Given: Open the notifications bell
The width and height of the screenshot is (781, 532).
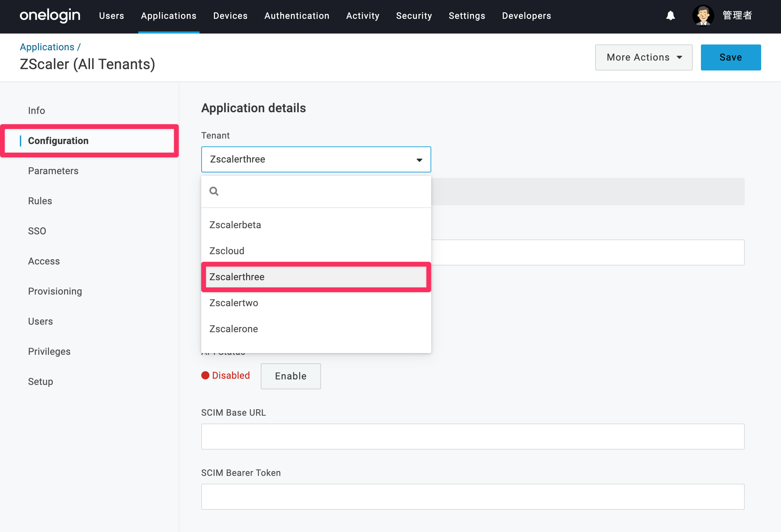Looking at the screenshot, I should click(670, 16).
